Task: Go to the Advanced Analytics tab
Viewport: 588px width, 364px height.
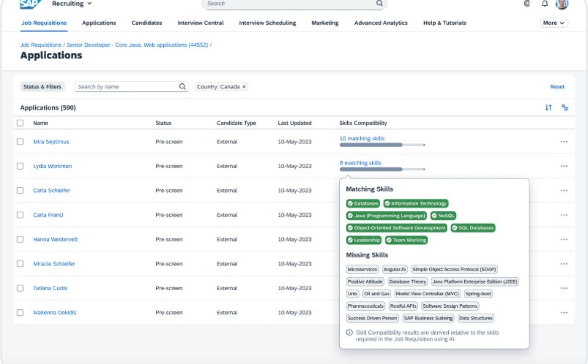Action: (381, 23)
